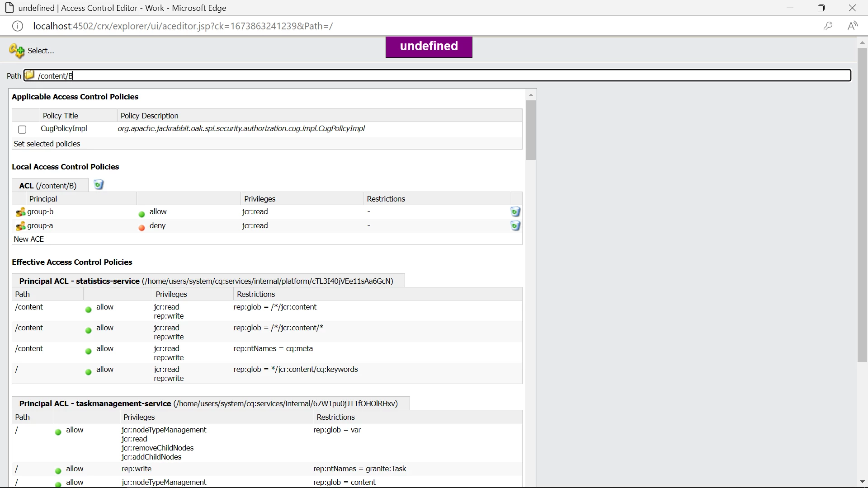Delete the group-a deny entry
The height and width of the screenshot is (488, 868).
[515, 226]
